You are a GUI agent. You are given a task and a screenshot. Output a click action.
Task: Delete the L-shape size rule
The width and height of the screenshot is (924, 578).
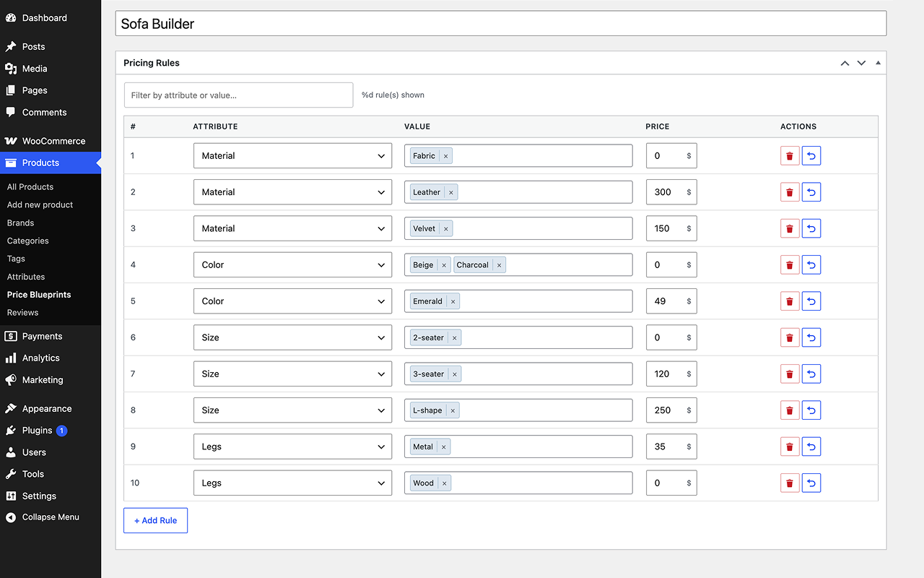point(790,410)
